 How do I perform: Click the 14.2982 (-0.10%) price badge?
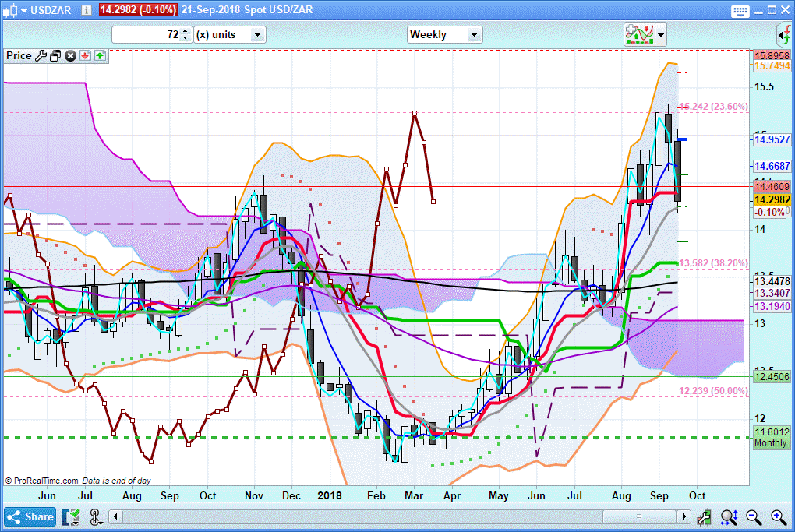point(137,9)
